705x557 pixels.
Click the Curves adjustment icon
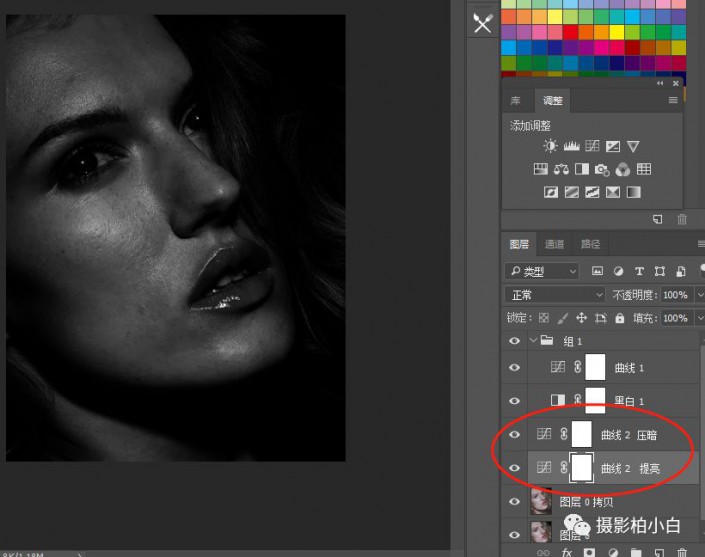[592, 147]
